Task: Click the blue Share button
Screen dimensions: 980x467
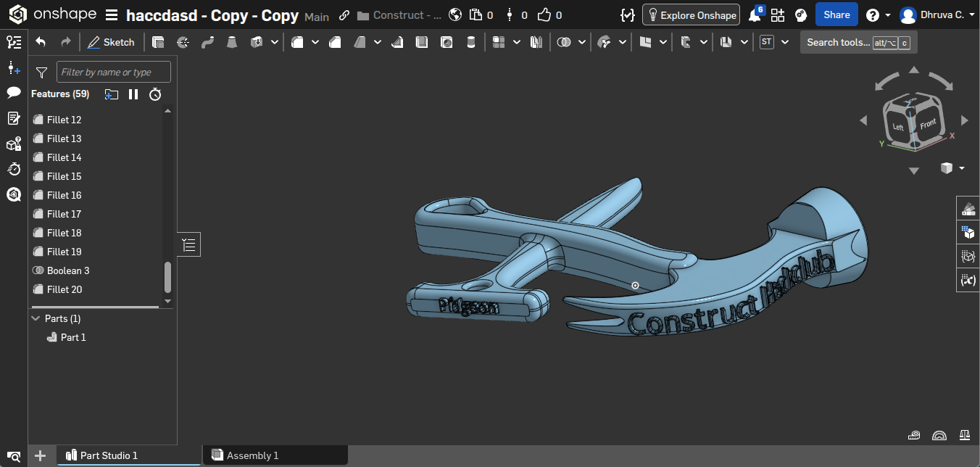Action: [x=836, y=15]
